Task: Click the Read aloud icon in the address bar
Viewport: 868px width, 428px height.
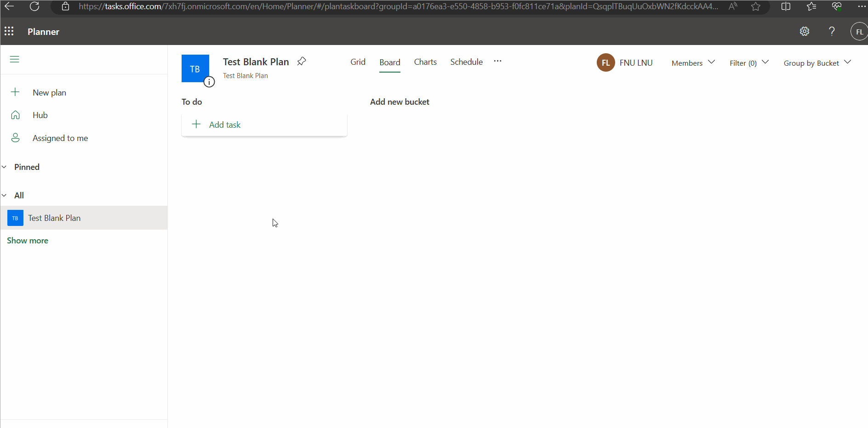Action: (x=733, y=6)
